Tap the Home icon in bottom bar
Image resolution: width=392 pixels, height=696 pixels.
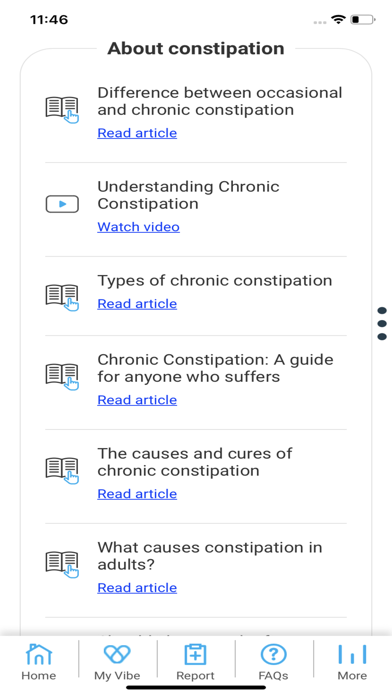coord(39,655)
